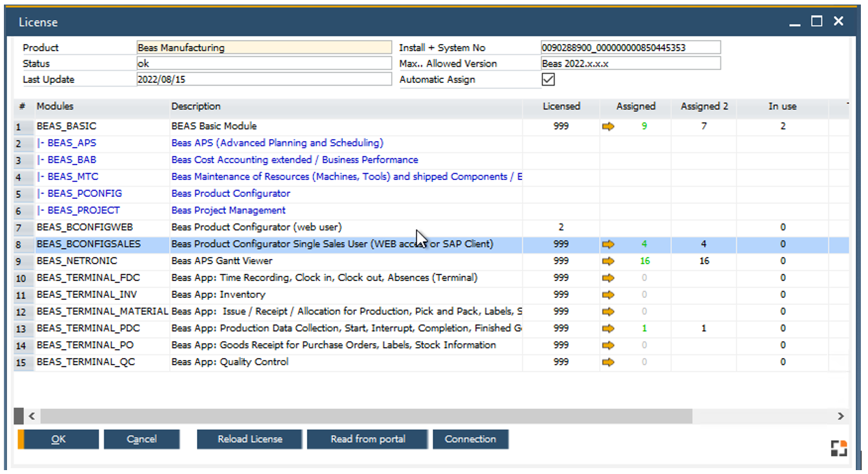Click the assign arrow for BEAS_BCONFIGSALES
This screenshot has width=868, height=474.
pyautogui.click(x=608, y=243)
